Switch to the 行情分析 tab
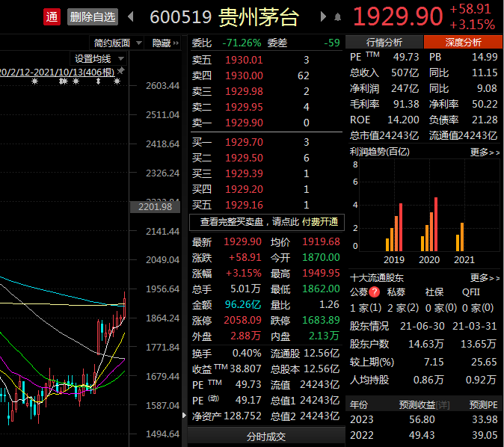504x447 pixels. coord(384,42)
